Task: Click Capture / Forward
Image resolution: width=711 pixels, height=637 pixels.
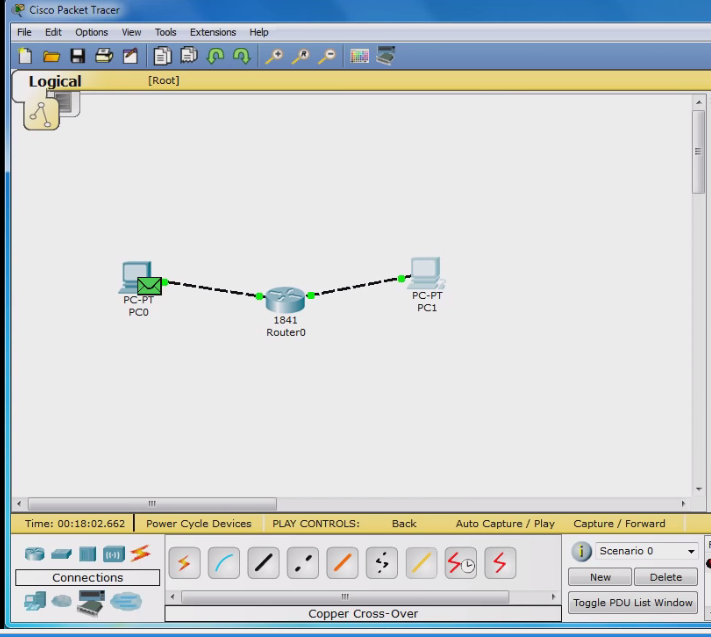Action: pos(619,524)
